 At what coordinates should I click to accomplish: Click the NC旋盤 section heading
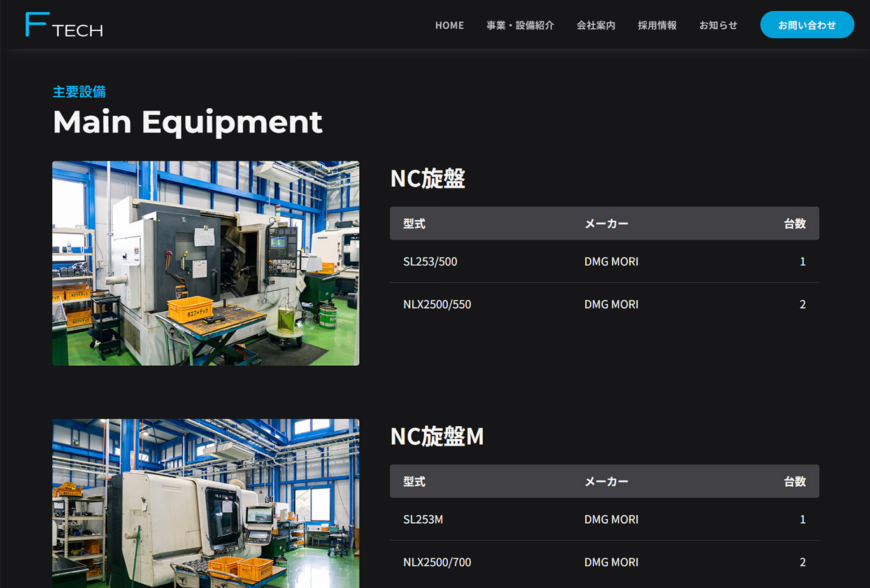[x=427, y=179]
